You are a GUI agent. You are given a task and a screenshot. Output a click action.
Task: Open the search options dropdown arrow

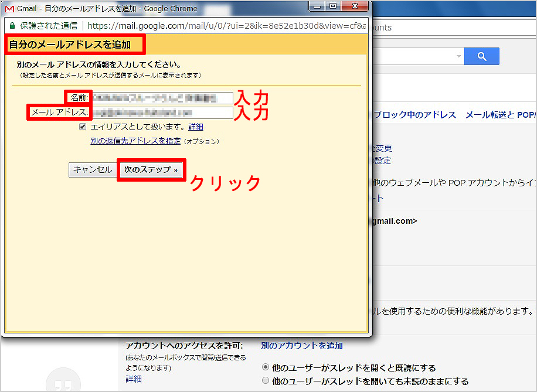pyautogui.click(x=458, y=56)
